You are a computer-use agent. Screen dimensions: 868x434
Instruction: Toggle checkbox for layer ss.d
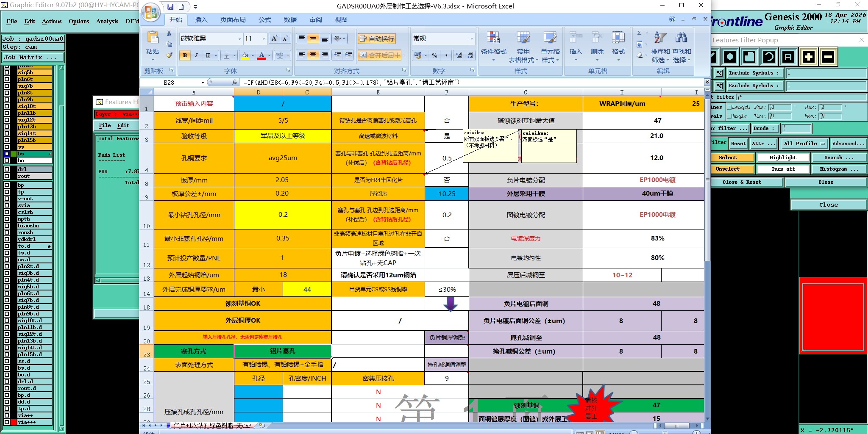click(7, 361)
